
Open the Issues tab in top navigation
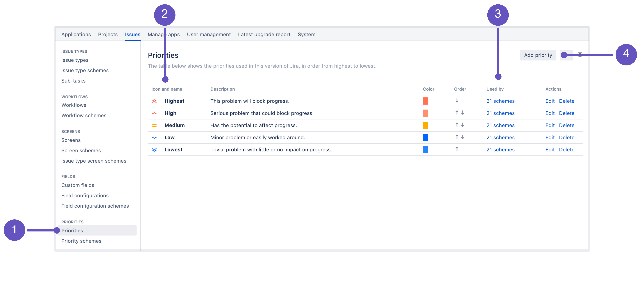point(132,34)
